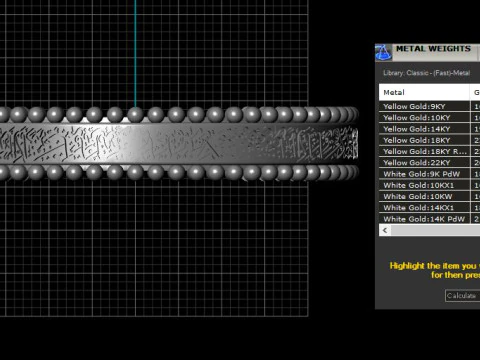Click the cyan vertical axis line
Viewport: 480px width, 360px height.
135,53
